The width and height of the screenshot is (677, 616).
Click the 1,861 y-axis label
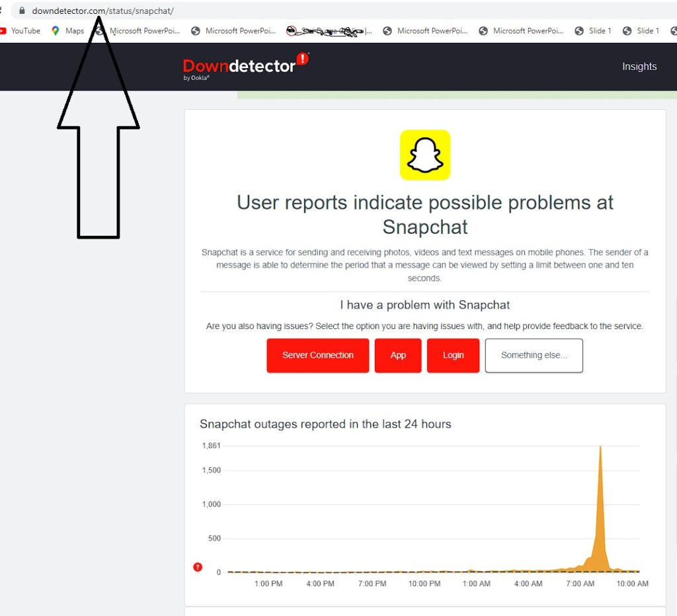pyautogui.click(x=211, y=445)
